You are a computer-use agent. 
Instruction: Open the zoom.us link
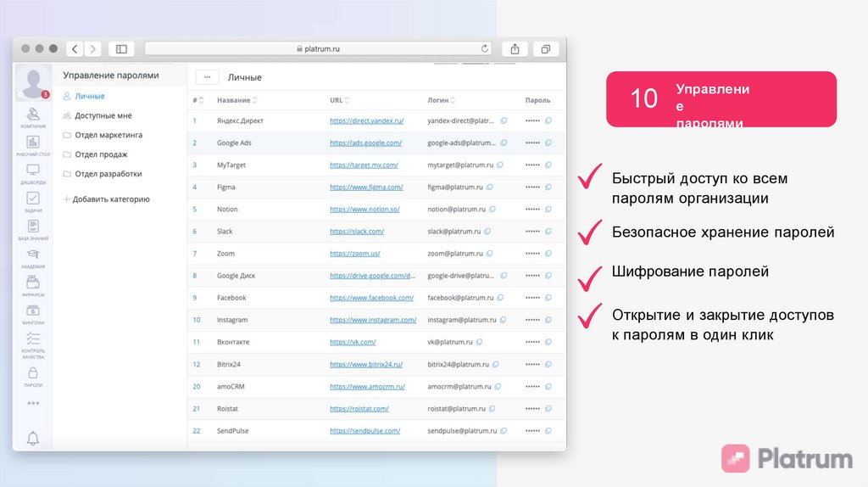(x=355, y=254)
